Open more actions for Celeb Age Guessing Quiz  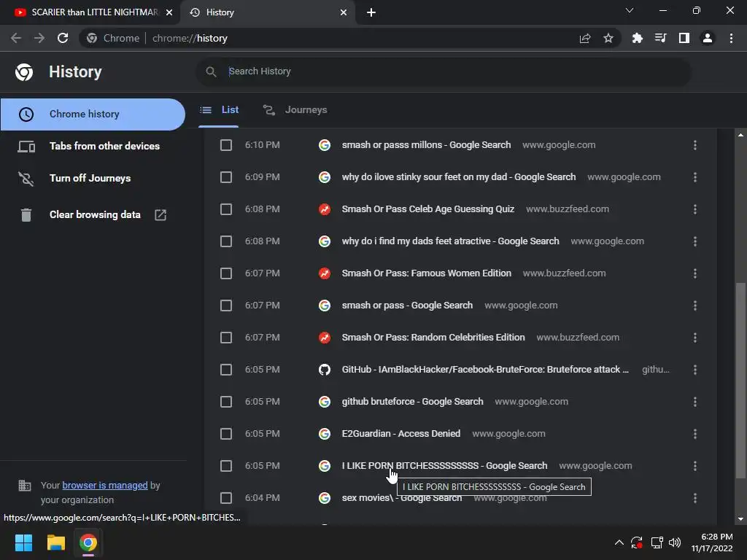click(x=695, y=209)
